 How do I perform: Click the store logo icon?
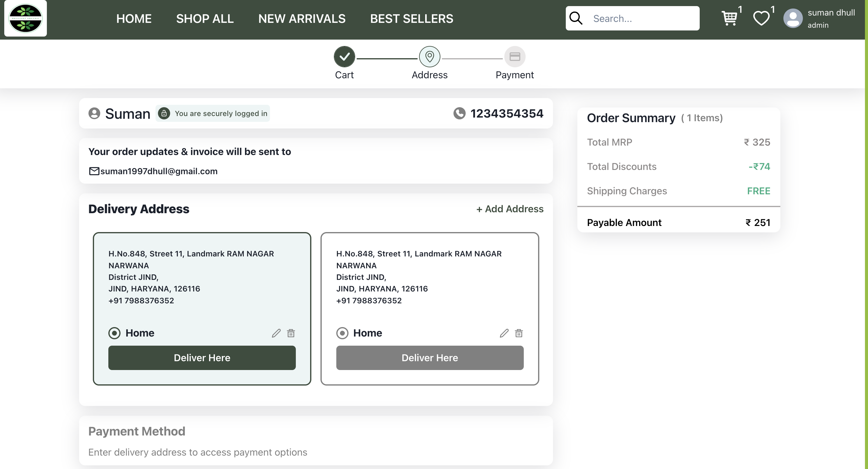[x=26, y=18]
